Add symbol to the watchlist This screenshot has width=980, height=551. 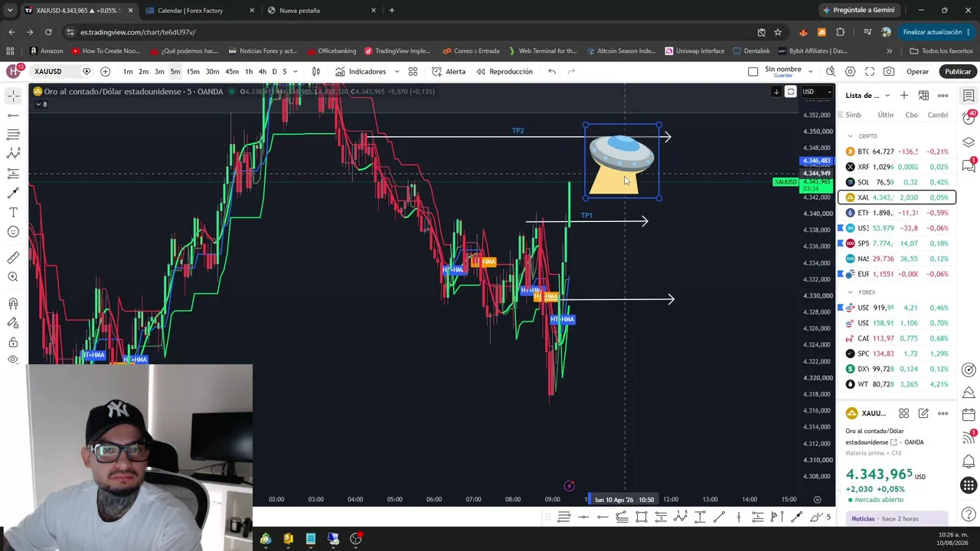tap(904, 96)
